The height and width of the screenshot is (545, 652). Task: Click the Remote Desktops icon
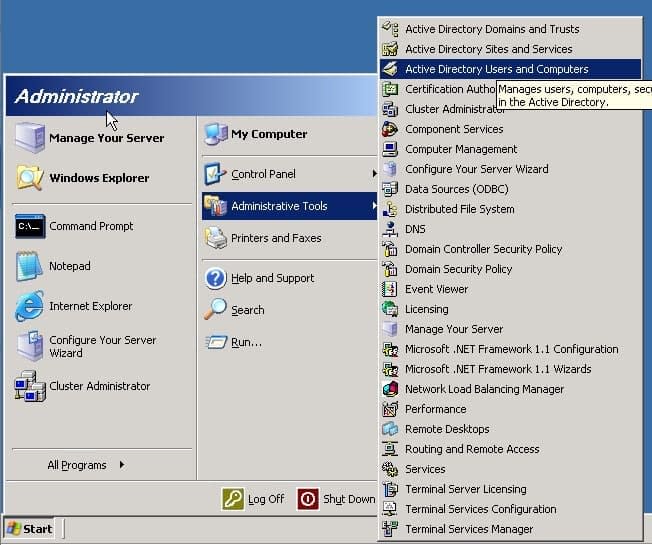tap(390, 429)
